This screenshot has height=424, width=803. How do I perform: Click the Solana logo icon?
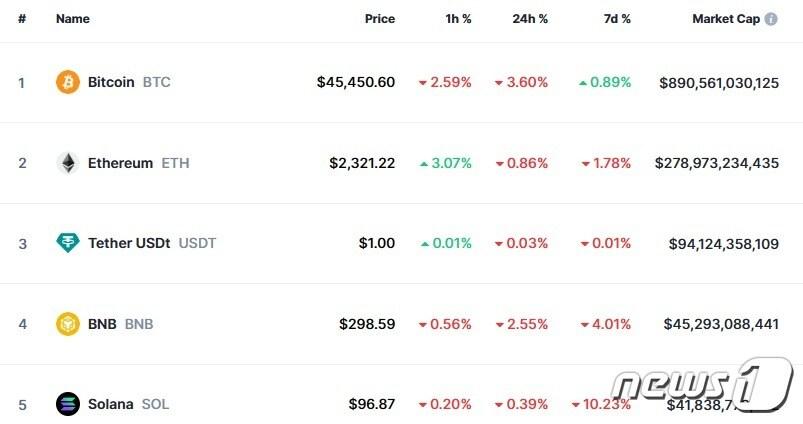pos(67,404)
